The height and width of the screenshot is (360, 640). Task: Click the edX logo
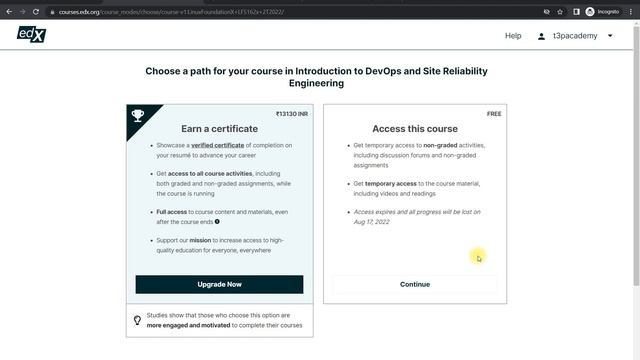coord(31,34)
